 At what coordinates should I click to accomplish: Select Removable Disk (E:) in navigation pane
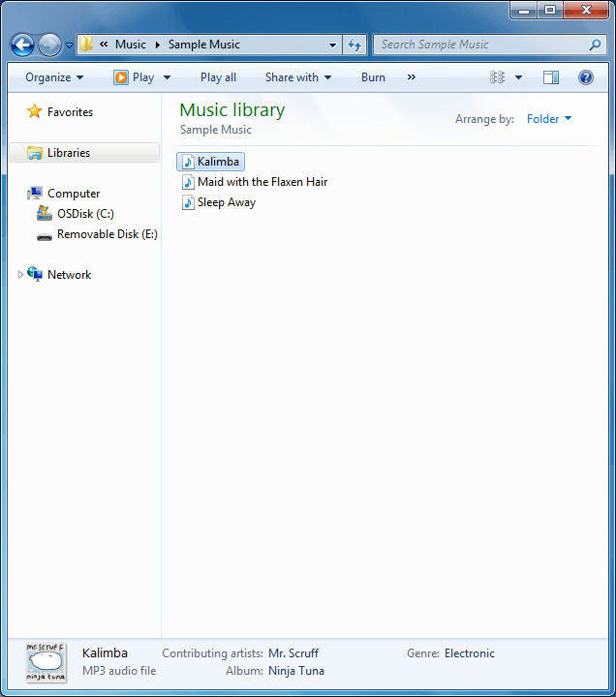pos(107,234)
